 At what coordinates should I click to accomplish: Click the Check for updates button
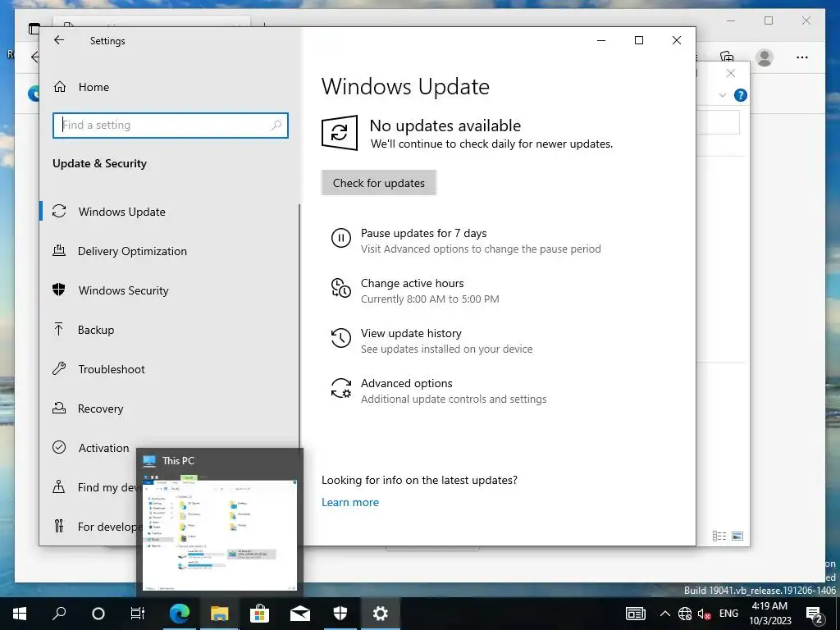379,183
